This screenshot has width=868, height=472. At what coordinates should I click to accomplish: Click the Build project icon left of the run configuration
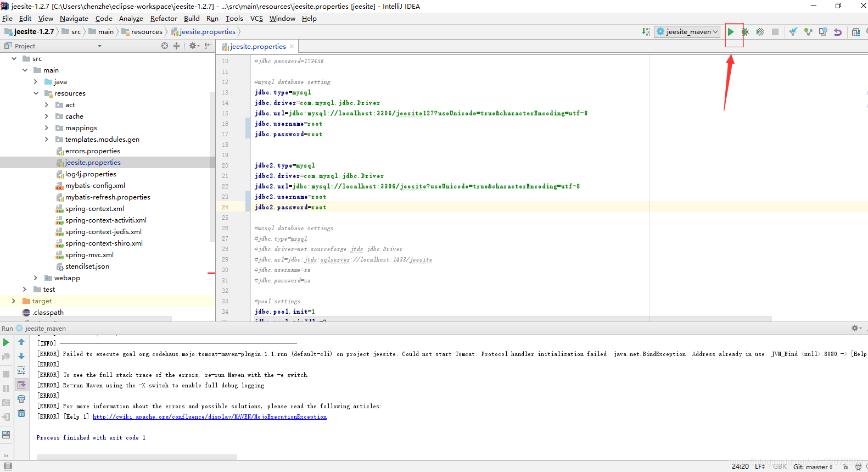646,32
